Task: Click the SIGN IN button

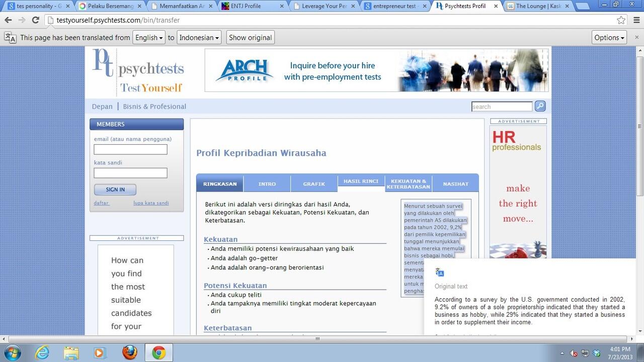Action: 115,190
